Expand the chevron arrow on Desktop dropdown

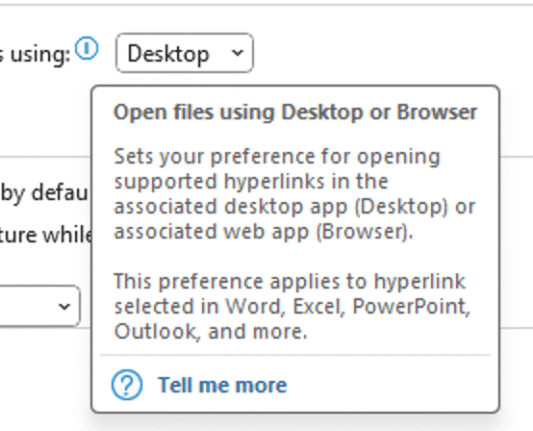pyautogui.click(x=237, y=53)
